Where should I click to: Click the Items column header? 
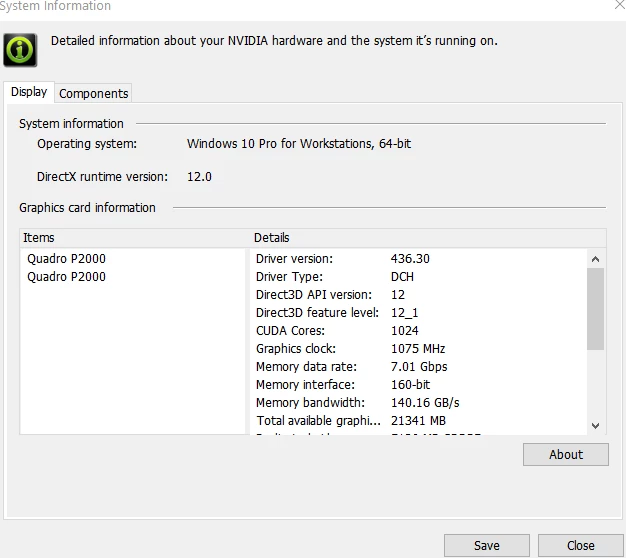click(135, 237)
